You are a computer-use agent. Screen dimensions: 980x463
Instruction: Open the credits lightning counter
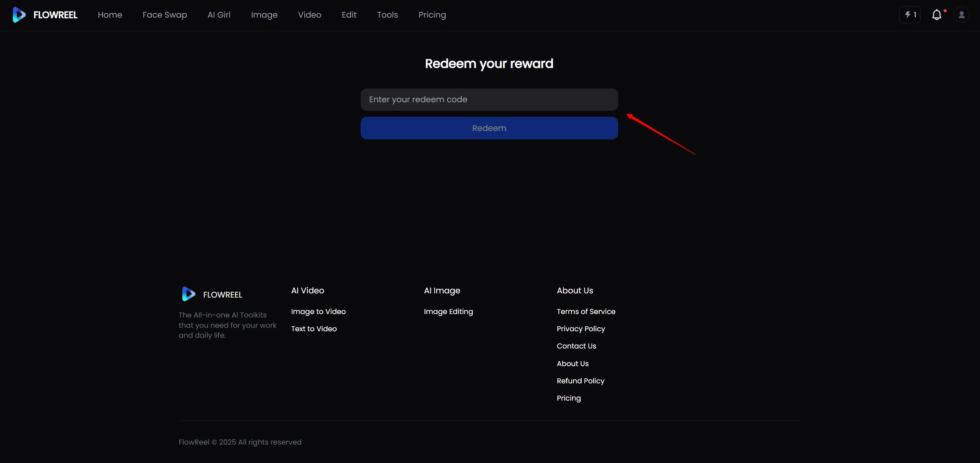(x=910, y=15)
